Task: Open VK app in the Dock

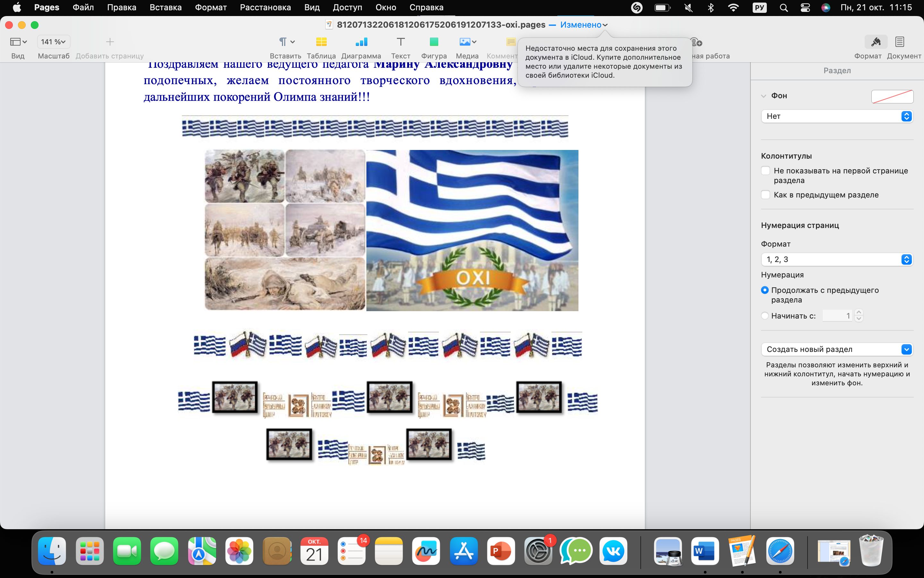Action: point(613,551)
